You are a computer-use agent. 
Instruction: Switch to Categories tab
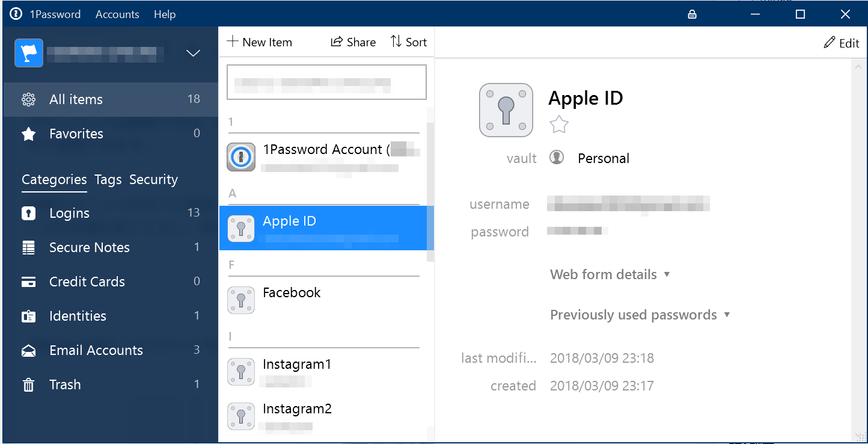[x=54, y=180]
